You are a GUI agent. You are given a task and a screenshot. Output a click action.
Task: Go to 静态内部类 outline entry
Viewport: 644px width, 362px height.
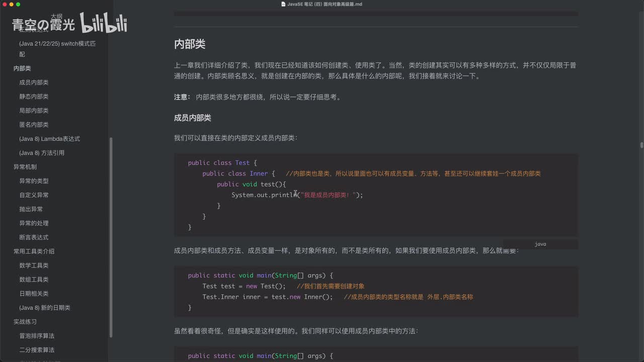(34, 97)
